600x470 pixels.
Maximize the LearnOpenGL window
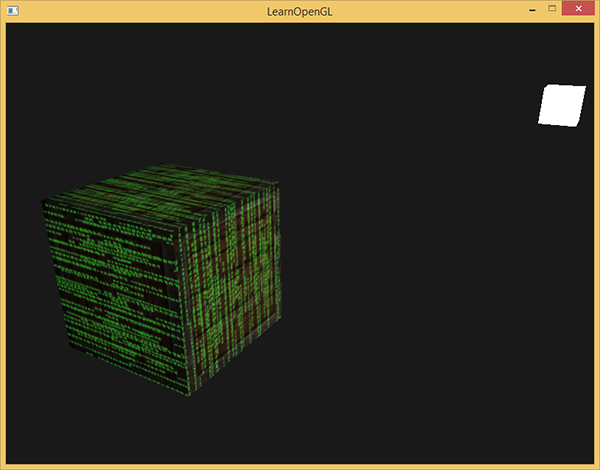click(x=550, y=9)
